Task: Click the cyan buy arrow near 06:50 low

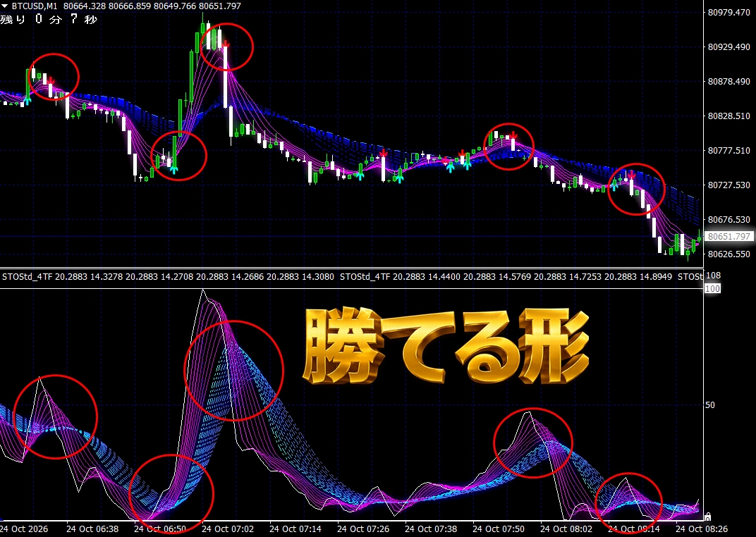Action: (x=173, y=168)
